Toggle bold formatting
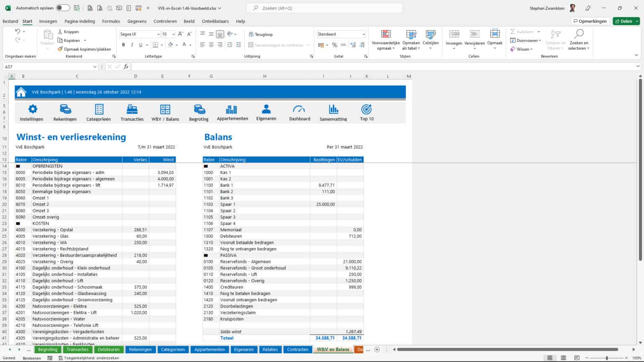Image resolution: width=644 pixels, height=362 pixels. click(123, 44)
